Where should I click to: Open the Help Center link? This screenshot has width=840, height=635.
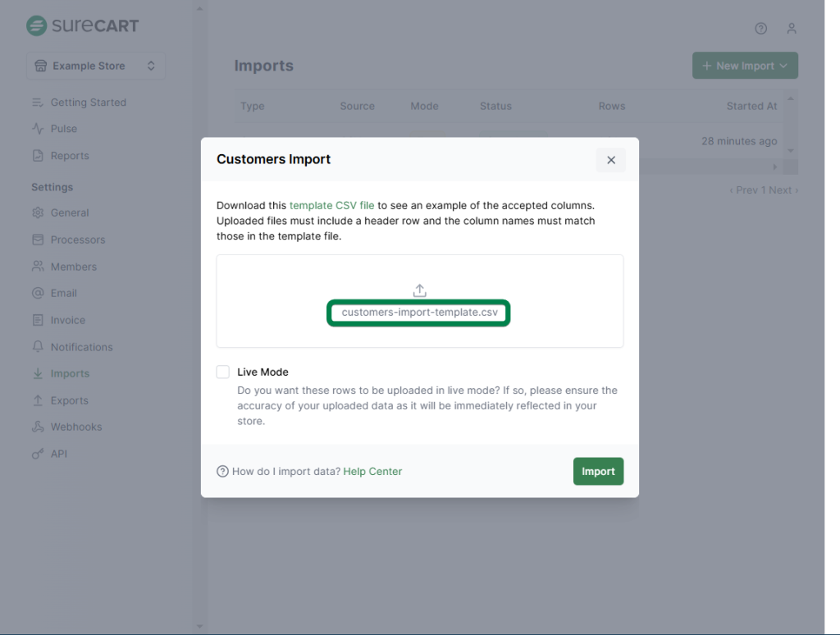[372, 471]
